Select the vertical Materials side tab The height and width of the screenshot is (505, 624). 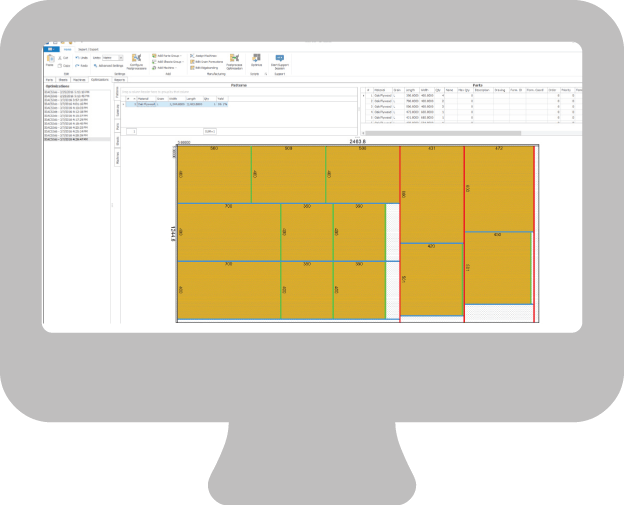pyautogui.click(x=117, y=110)
